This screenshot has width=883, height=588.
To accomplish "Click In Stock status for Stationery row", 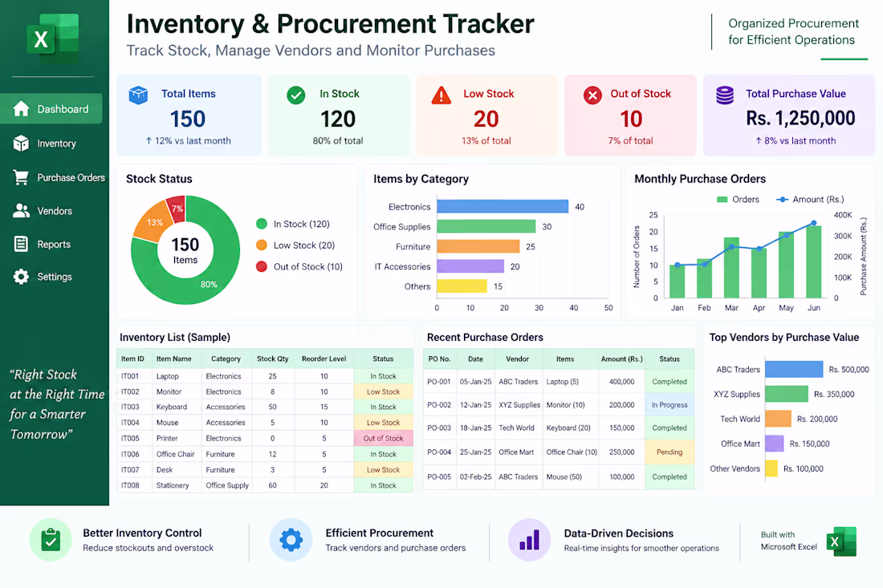I will (x=383, y=485).
